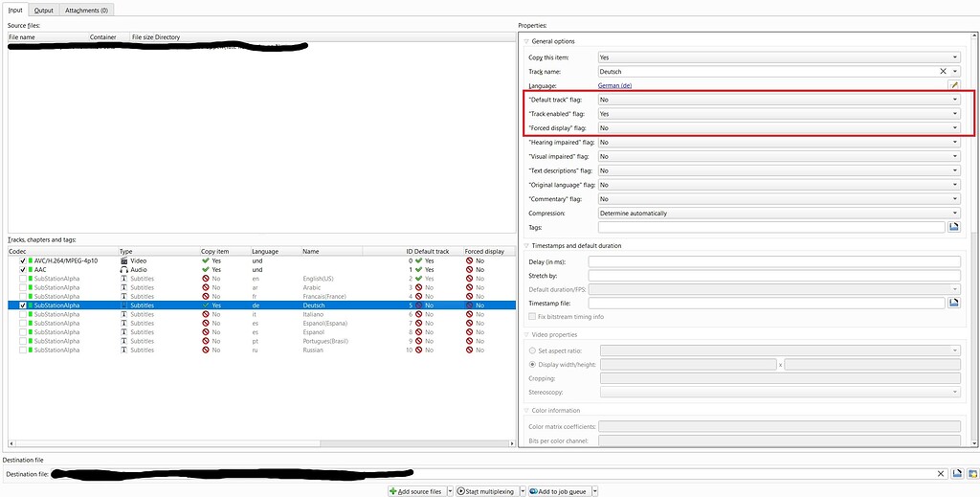This screenshot has width=980, height=497.
Task: Click the video track film icon
Action: point(124,260)
